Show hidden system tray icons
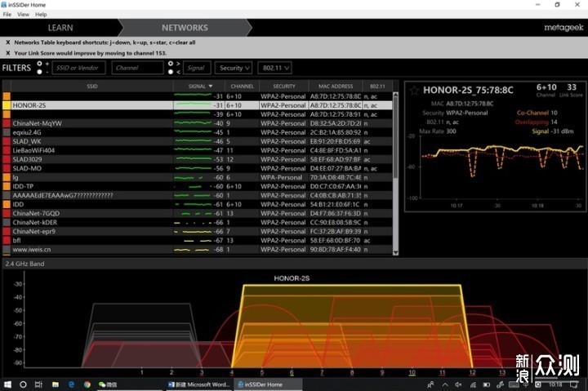The width and height of the screenshot is (588, 391). 445,384
